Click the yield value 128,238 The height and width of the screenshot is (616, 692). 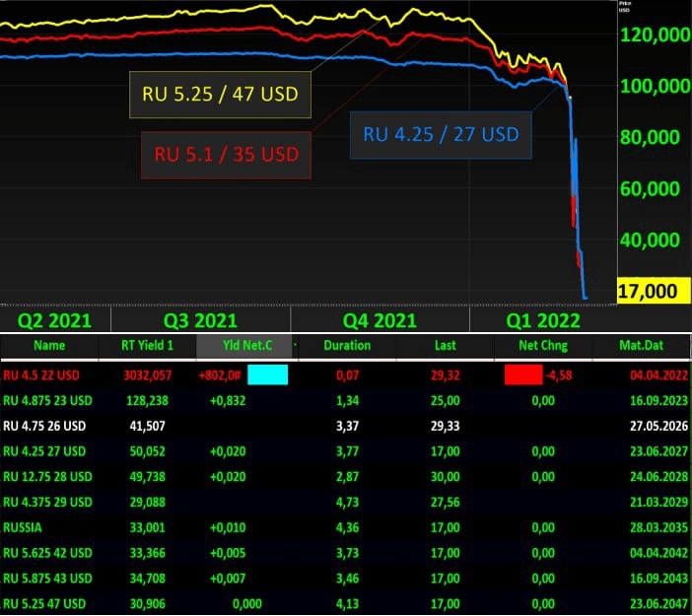click(148, 401)
